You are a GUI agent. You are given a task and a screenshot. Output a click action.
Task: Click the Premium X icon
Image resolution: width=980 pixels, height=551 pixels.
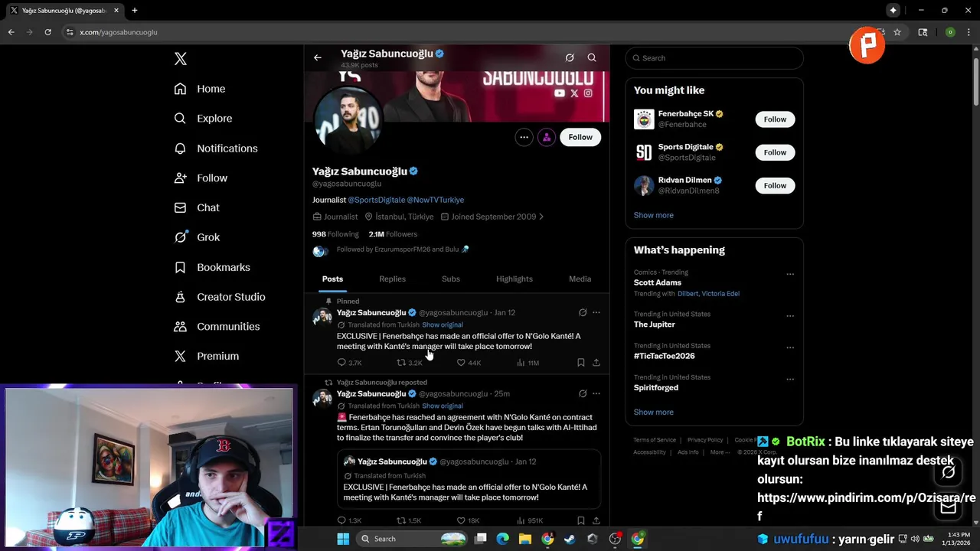coord(180,356)
